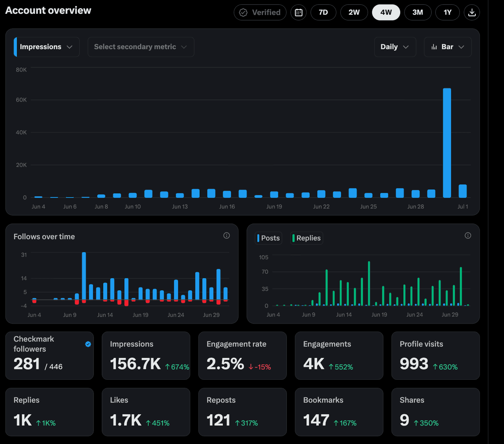This screenshot has height=444, width=504.
Task: Click the 674% impressions change value
Action: [177, 367]
